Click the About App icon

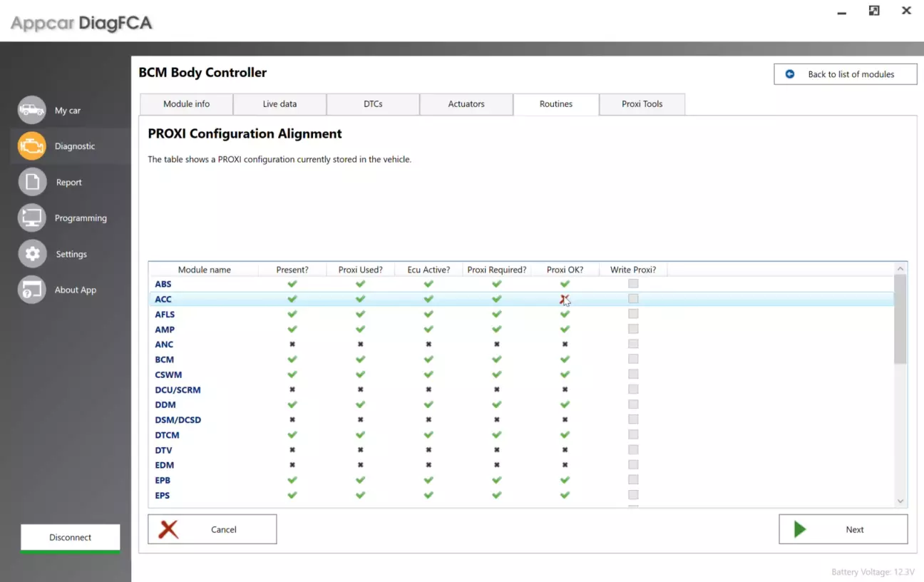31,290
